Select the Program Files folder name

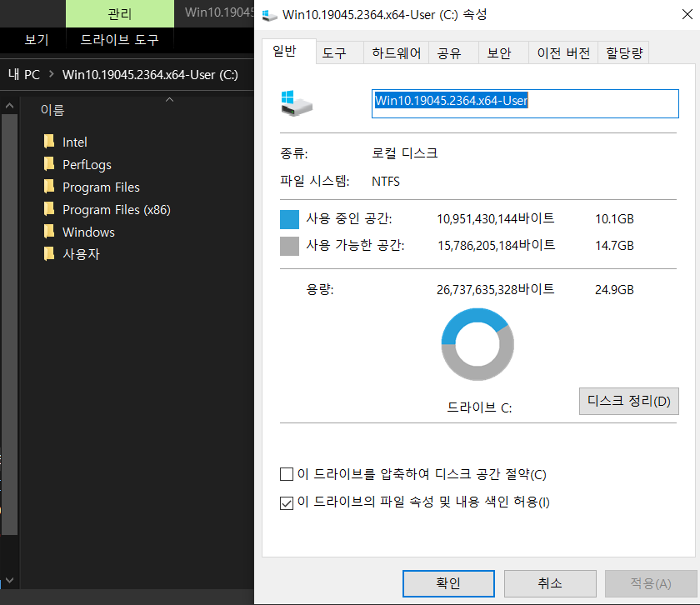coord(101,187)
